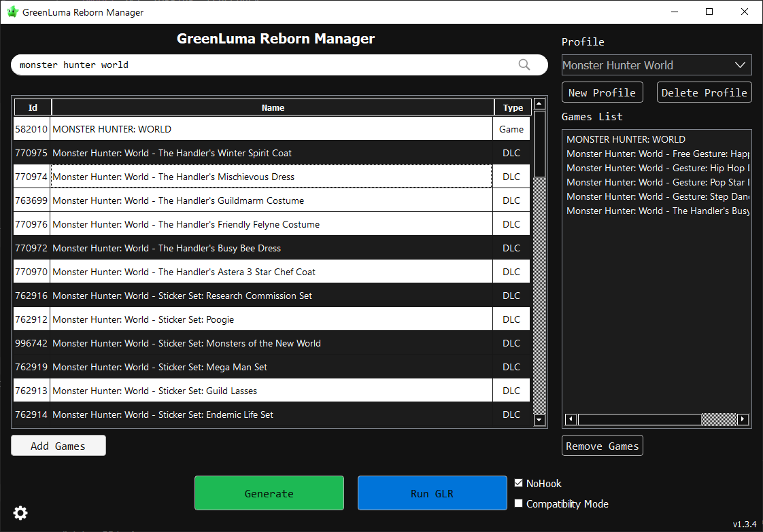
Task: Sort table by the Id column header
Action: (33, 107)
